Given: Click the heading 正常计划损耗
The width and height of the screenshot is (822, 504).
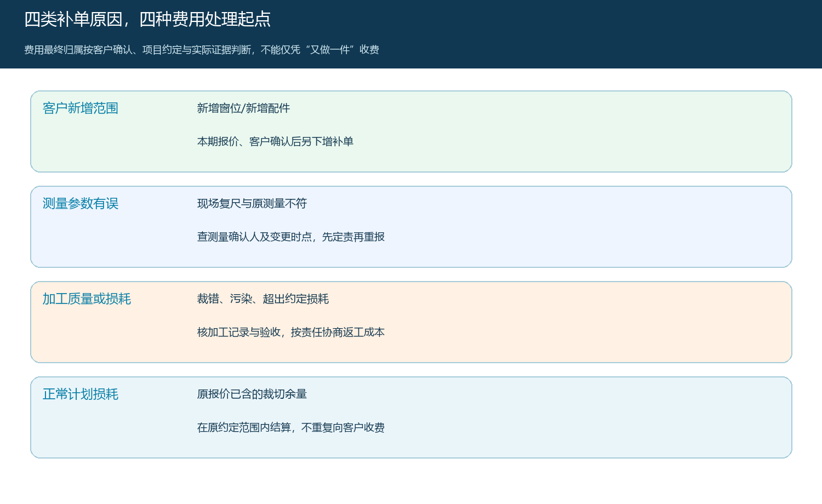Looking at the screenshot, I should tap(81, 394).
